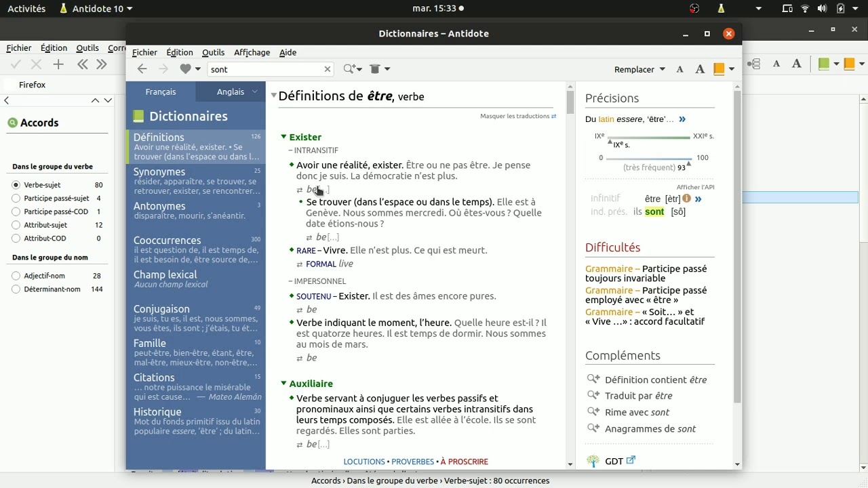
Task: Go forward with the dictionary arrow
Action: coord(163,69)
